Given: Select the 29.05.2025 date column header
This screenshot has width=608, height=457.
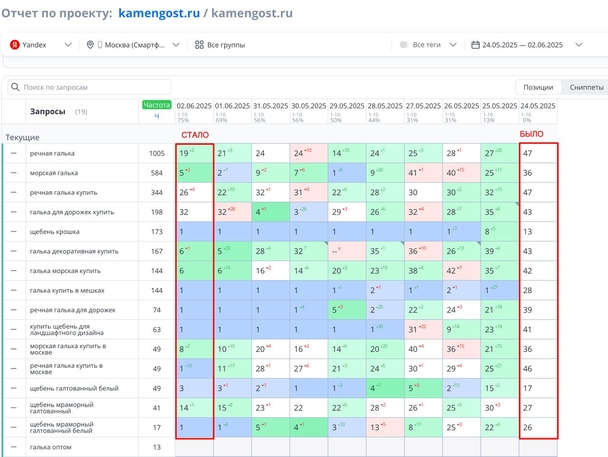Looking at the screenshot, I should (347, 106).
